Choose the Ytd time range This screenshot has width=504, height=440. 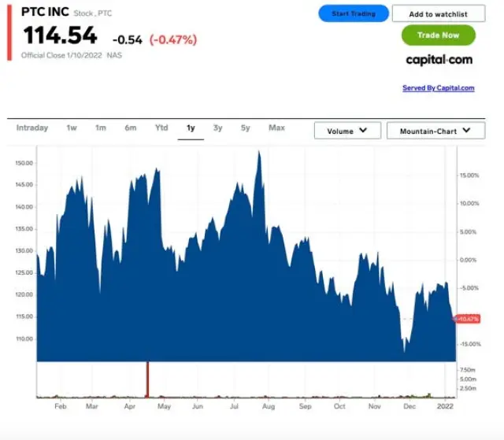161,128
